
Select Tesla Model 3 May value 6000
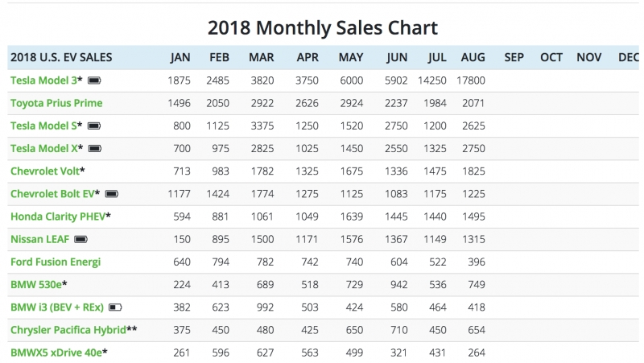click(x=352, y=80)
